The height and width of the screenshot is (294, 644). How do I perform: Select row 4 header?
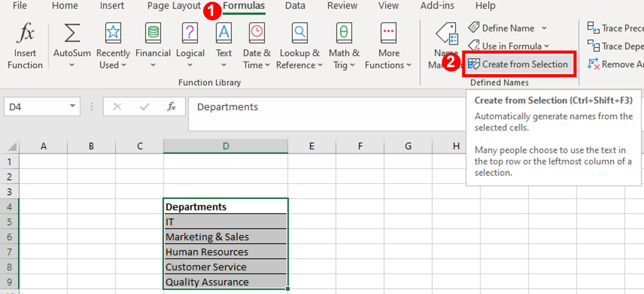[x=10, y=206]
